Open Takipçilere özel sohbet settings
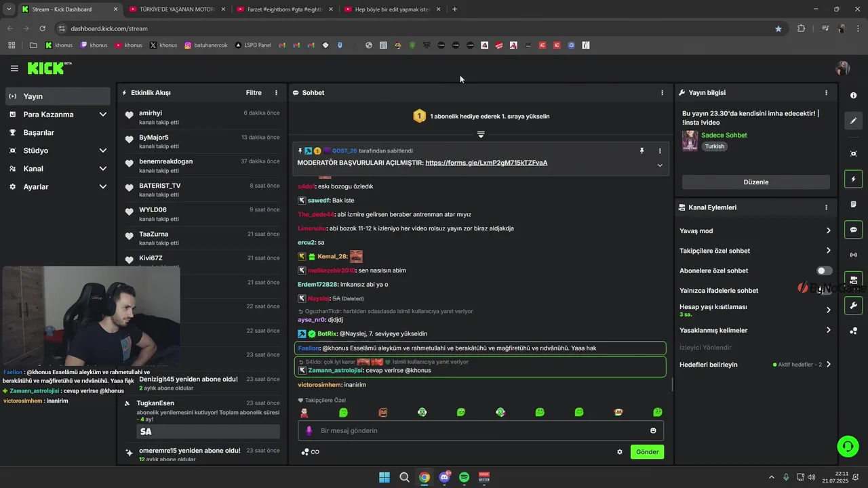The image size is (868, 488). [x=755, y=251]
